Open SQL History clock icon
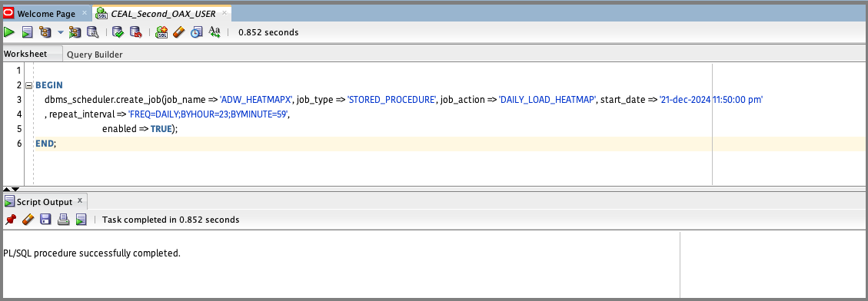 pos(197,32)
